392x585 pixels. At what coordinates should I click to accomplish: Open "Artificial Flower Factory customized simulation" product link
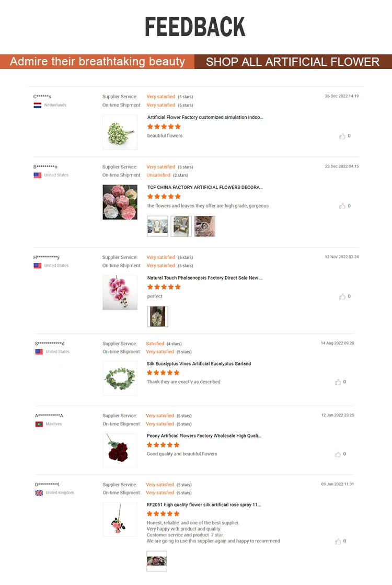pos(205,118)
